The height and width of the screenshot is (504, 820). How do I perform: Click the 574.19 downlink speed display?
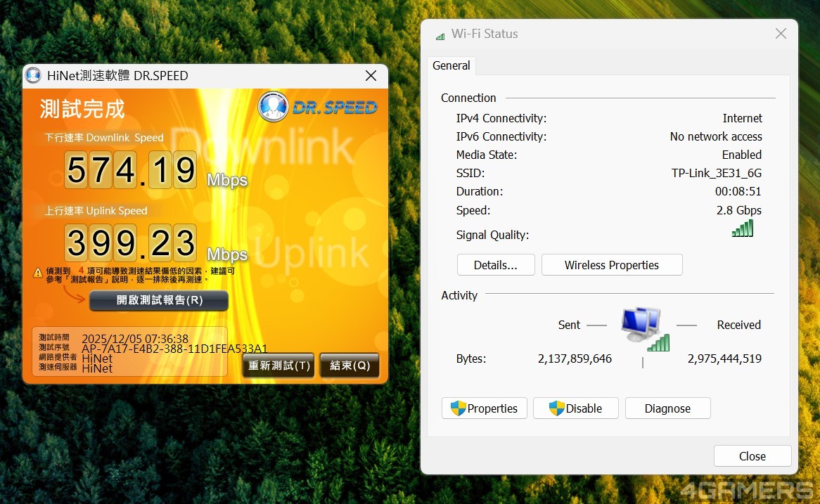tap(132, 170)
